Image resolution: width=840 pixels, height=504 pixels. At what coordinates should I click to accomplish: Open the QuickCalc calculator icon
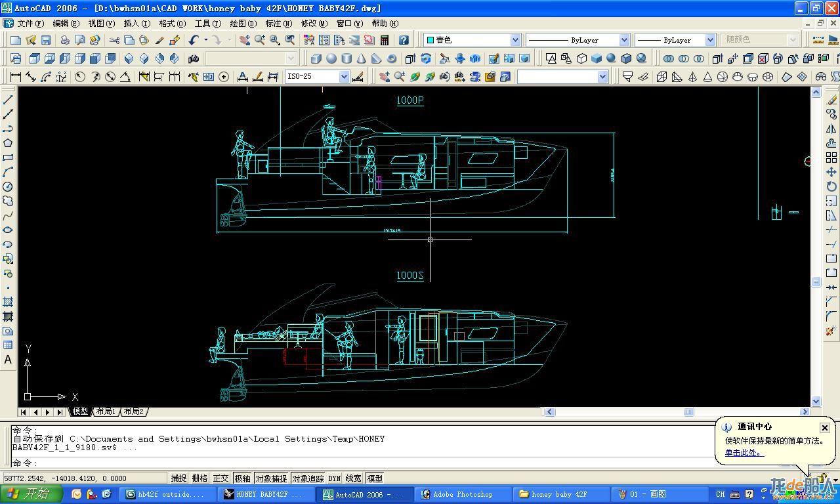[385, 40]
